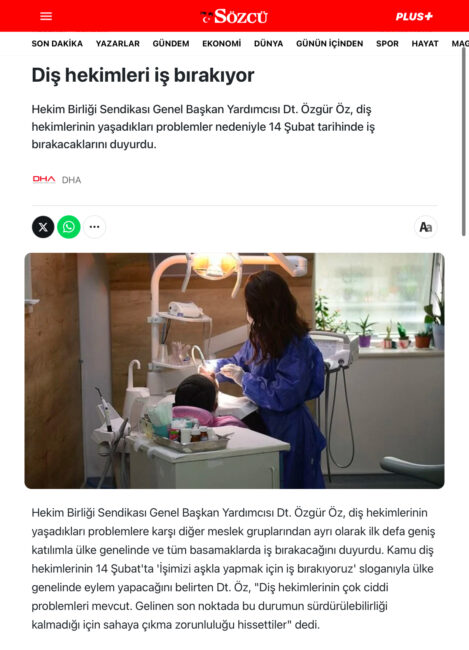
Task: Navigate to EKONOMİ section
Action: point(221,44)
